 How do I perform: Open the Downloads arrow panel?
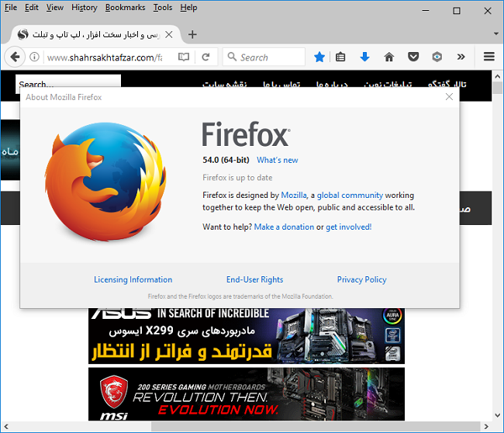click(364, 57)
